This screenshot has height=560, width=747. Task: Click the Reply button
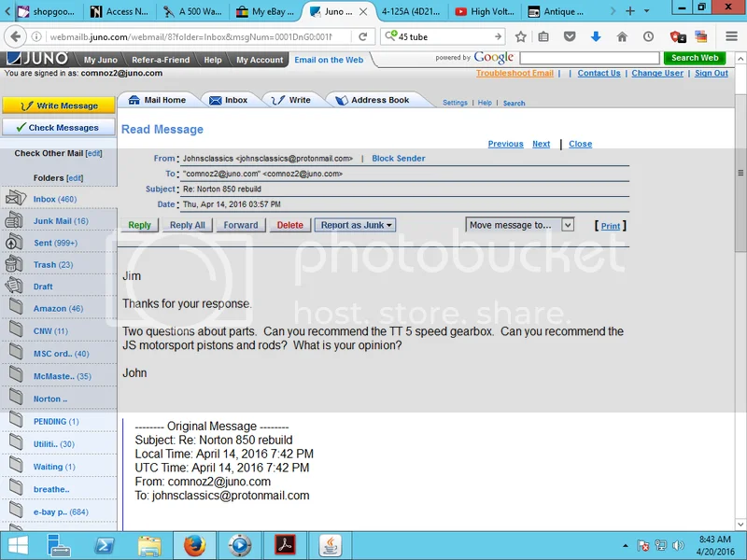coord(139,225)
